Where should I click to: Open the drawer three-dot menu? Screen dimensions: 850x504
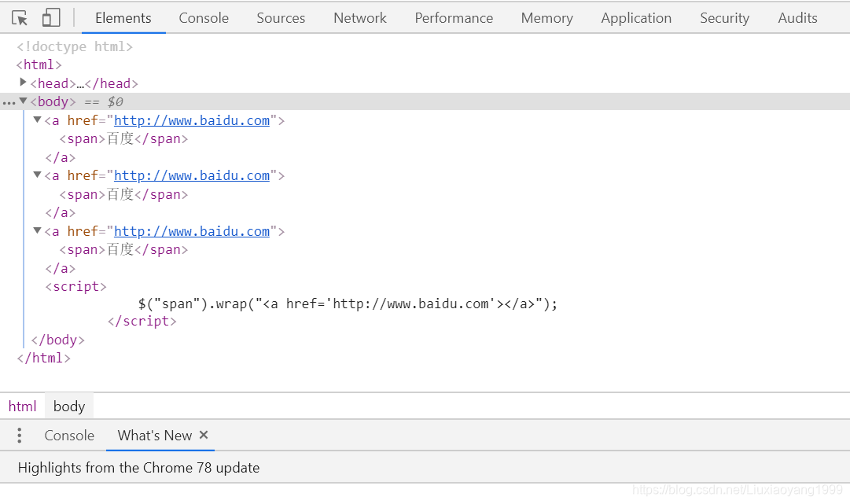20,436
